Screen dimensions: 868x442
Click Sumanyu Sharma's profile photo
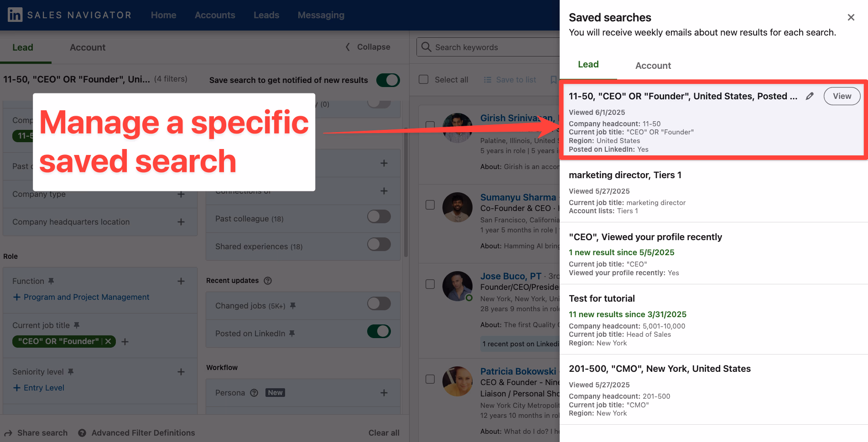457,207
